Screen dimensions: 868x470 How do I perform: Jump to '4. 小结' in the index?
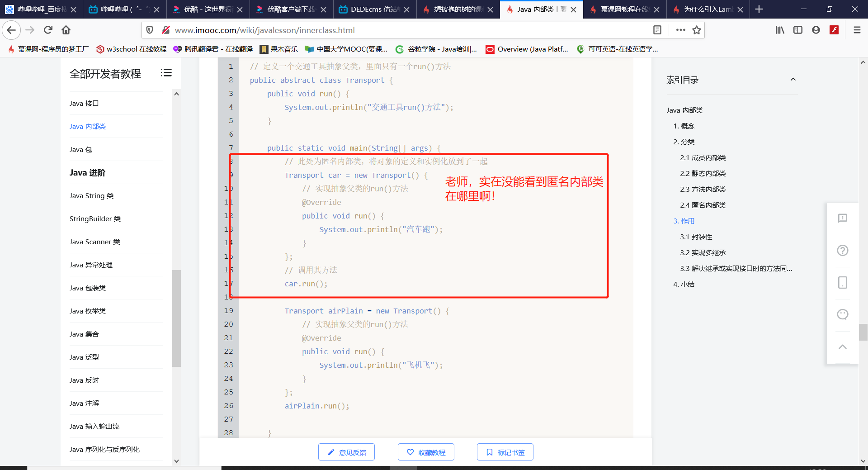(684, 284)
